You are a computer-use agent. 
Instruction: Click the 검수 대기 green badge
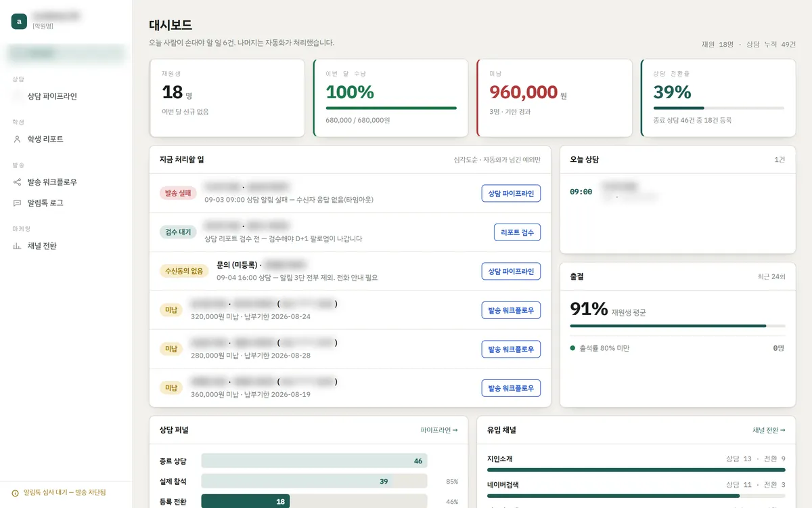pos(178,232)
